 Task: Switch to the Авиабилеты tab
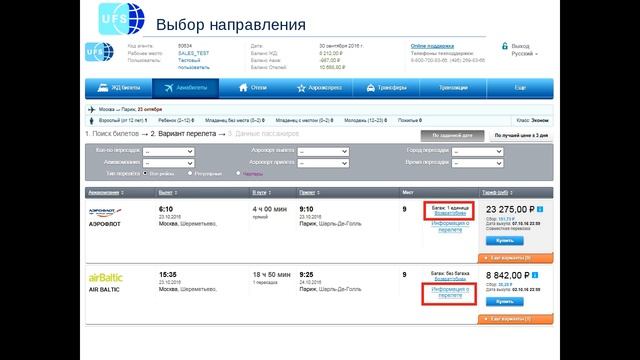point(186,88)
